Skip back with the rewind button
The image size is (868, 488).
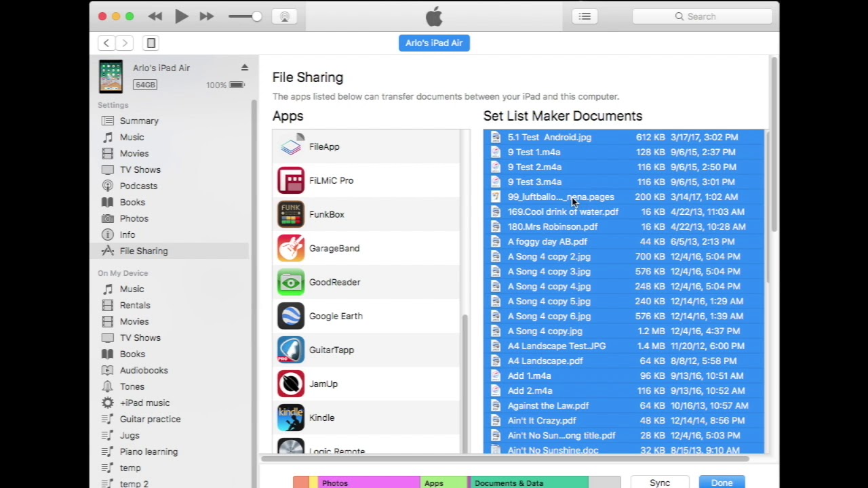click(155, 16)
